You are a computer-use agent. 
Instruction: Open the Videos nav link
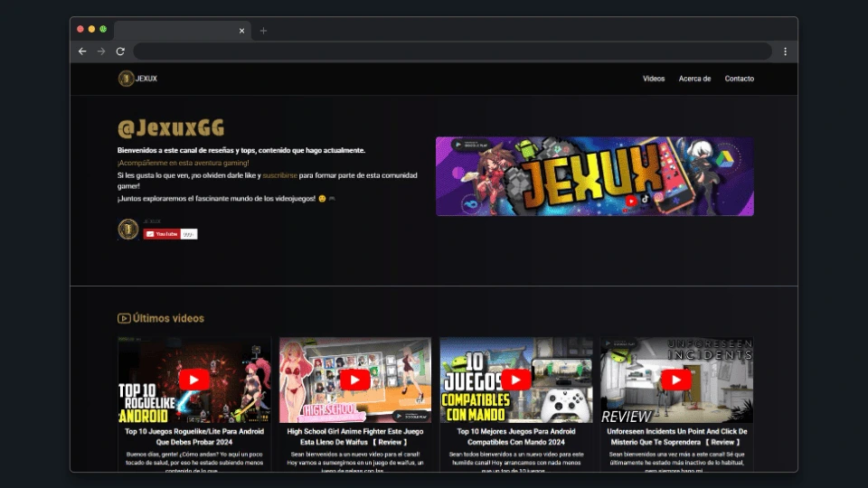tap(654, 79)
